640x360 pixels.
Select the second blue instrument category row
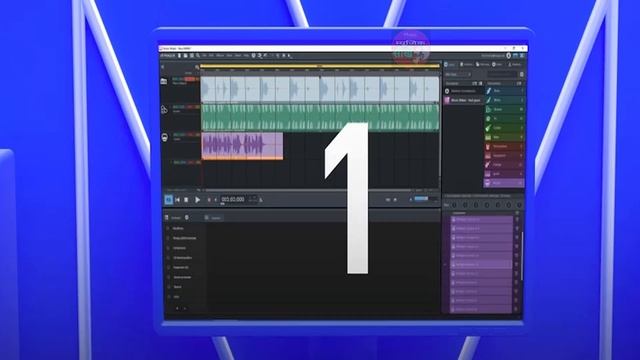pyautogui.click(x=504, y=100)
